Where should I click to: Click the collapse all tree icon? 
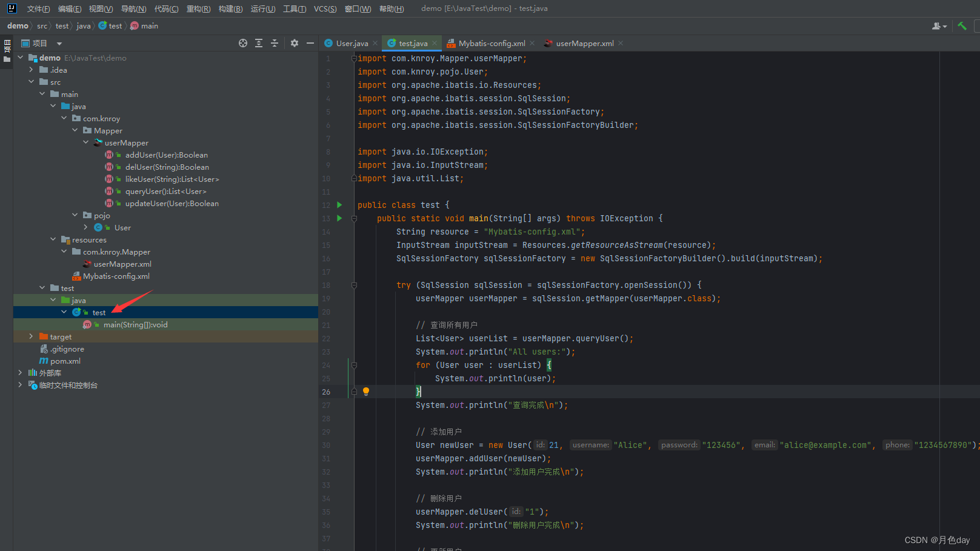(275, 43)
